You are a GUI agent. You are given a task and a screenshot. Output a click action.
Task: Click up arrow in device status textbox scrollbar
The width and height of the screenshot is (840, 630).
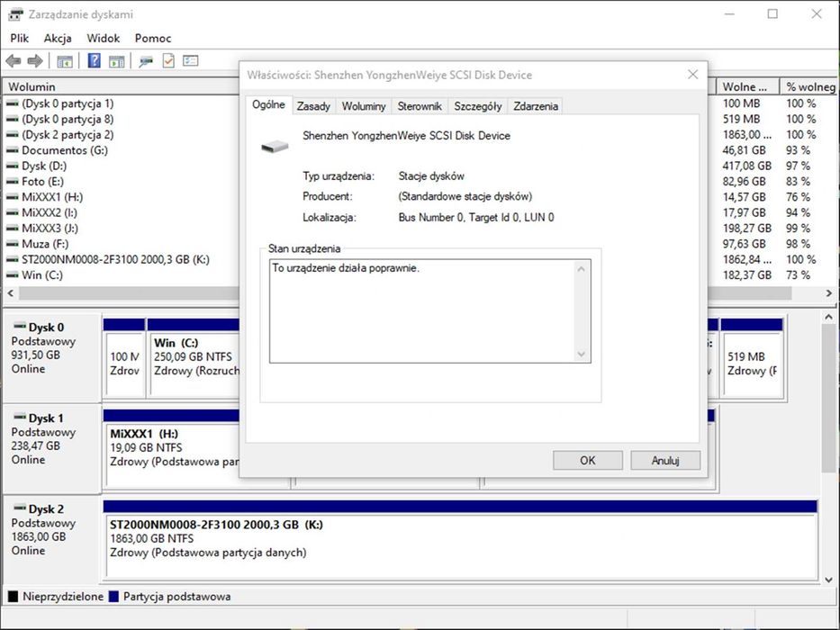click(x=582, y=268)
